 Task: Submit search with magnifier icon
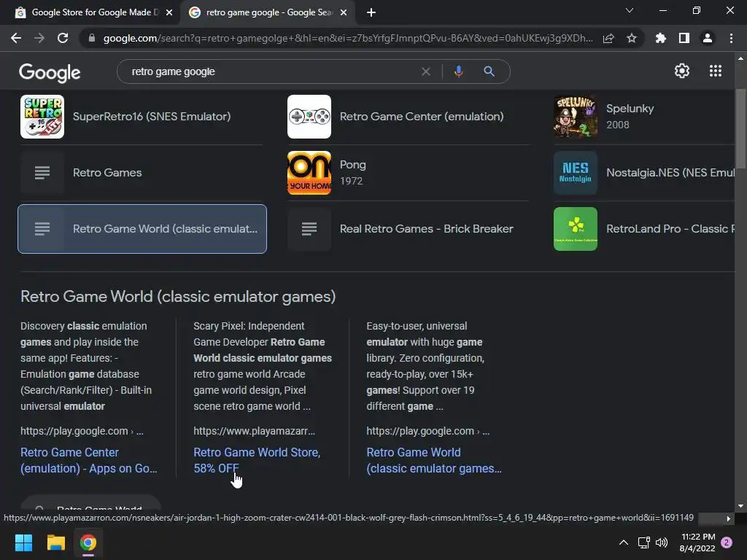point(489,71)
